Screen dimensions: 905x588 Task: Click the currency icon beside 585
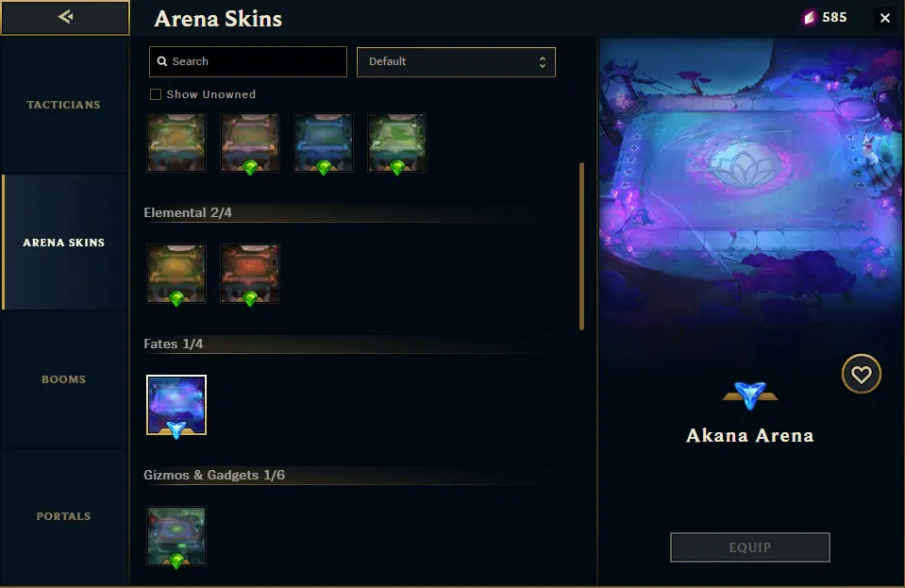click(809, 18)
